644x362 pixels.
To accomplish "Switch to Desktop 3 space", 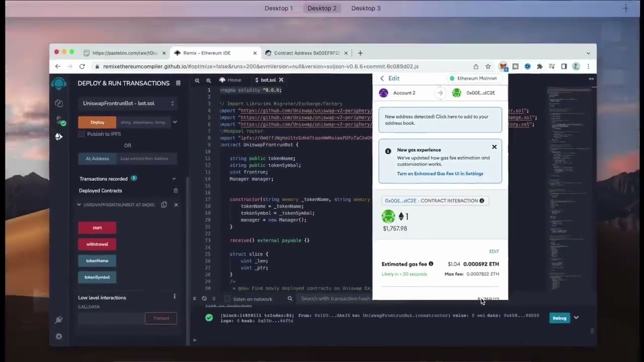I will (366, 8).
